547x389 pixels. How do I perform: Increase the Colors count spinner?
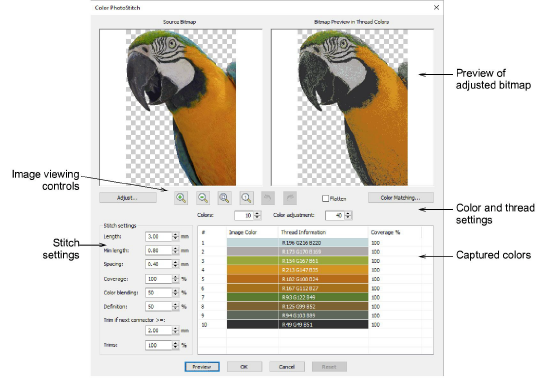[x=257, y=213]
